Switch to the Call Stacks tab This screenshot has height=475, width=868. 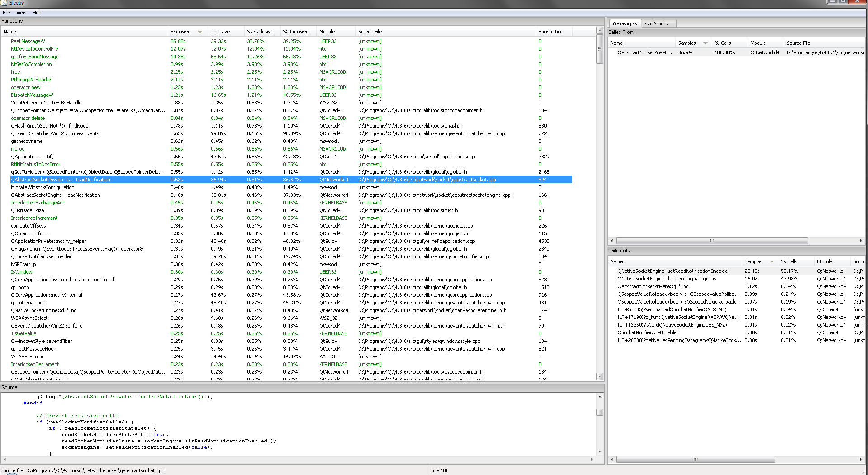(x=656, y=24)
